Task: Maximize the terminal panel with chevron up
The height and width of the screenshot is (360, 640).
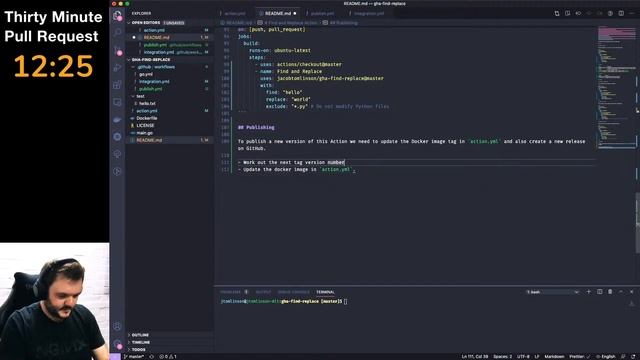Action: tap(621, 292)
